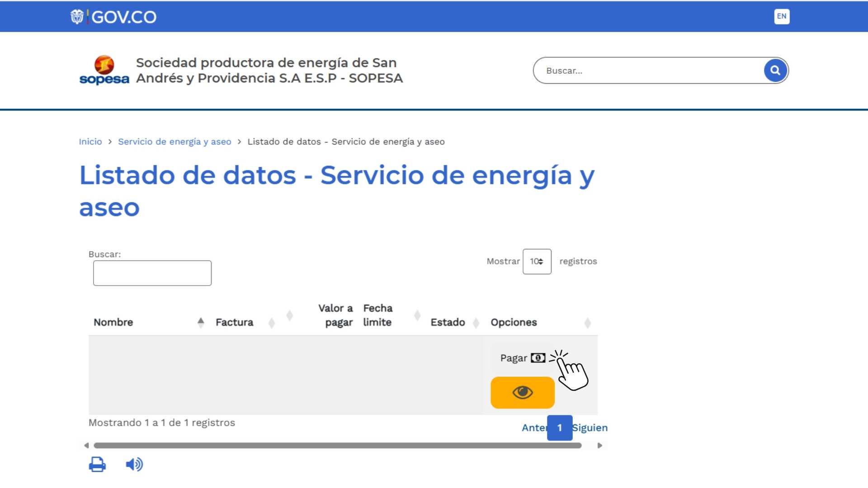
Task: Go to the next page with Siguiente
Action: tap(590, 427)
